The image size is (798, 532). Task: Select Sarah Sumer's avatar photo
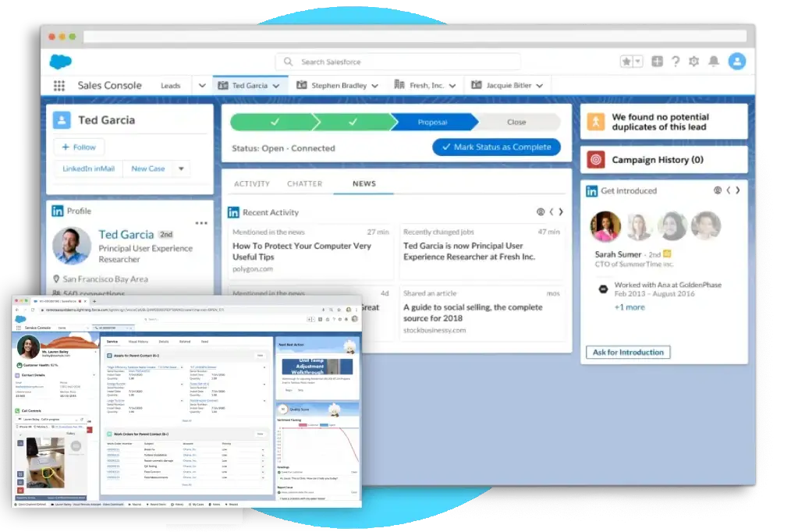coord(605,226)
